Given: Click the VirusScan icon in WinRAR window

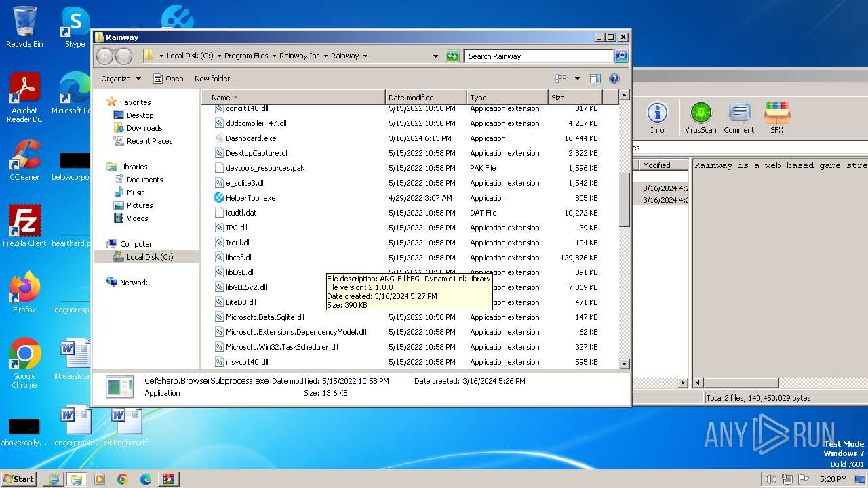Looking at the screenshot, I should pos(701,117).
